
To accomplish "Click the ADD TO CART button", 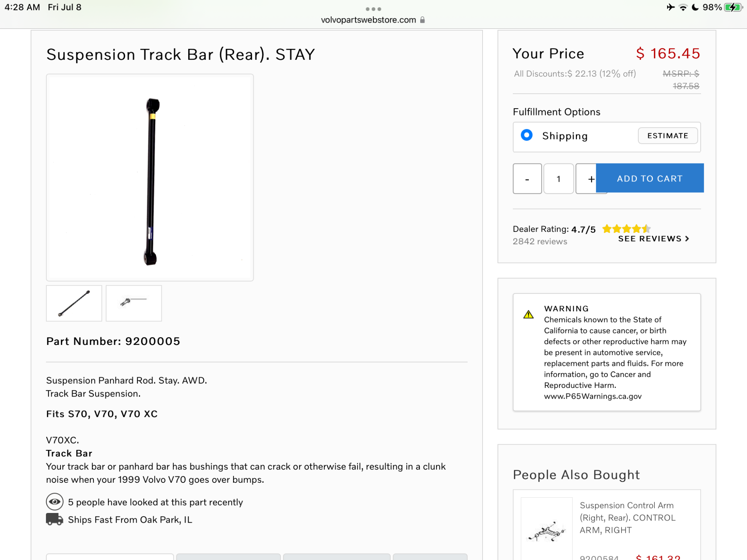I will (x=650, y=178).
